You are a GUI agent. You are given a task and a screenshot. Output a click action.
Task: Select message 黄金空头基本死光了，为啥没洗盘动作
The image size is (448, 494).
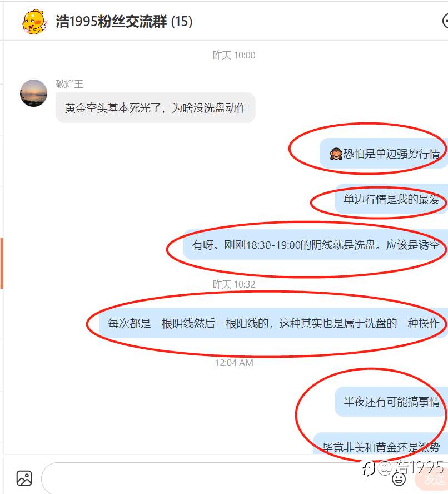tap(156, 108)
